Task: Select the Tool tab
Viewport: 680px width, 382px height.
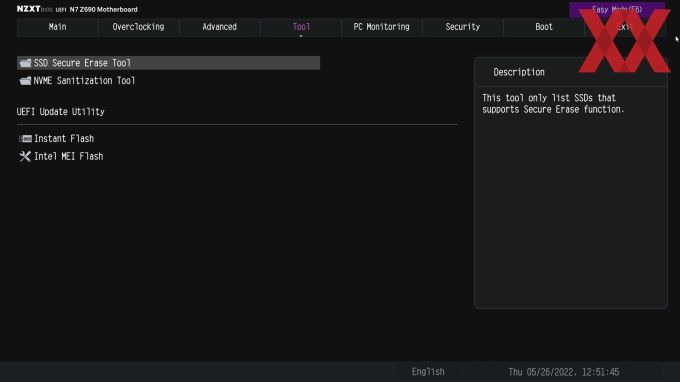Action: coord(301,27)
